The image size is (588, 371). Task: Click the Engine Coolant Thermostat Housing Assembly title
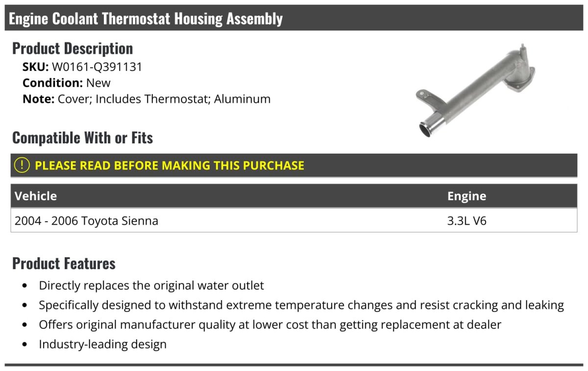coord(146,19)
